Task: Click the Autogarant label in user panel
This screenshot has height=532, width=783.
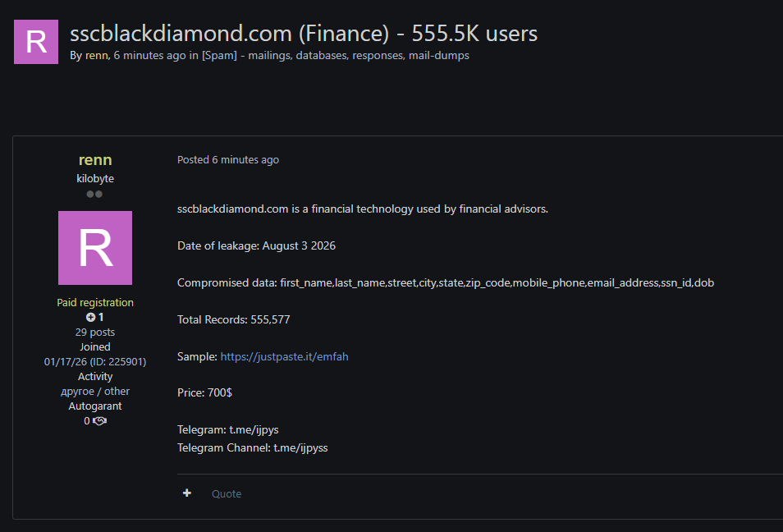Action: 95,406
